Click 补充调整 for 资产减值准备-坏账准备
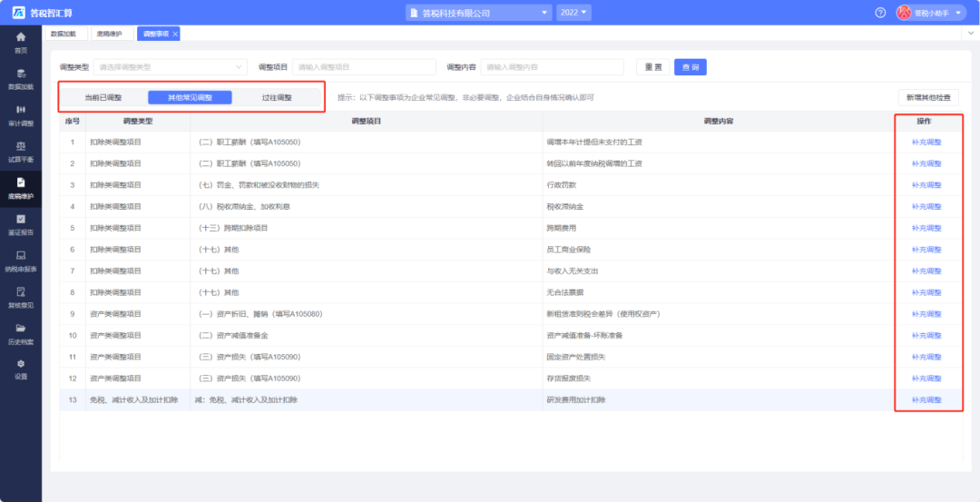980x502 pixels. pyautogui.click(x=926, y=336)
